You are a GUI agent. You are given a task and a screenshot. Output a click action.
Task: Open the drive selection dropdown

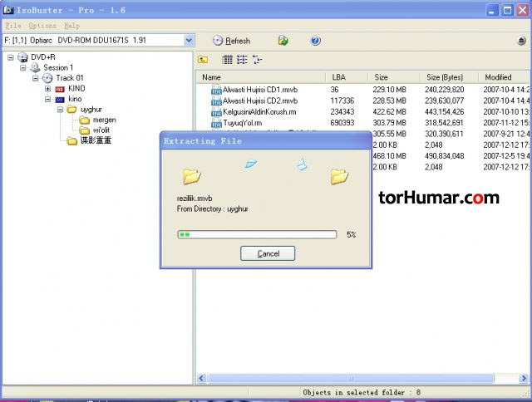pos(189,41)
